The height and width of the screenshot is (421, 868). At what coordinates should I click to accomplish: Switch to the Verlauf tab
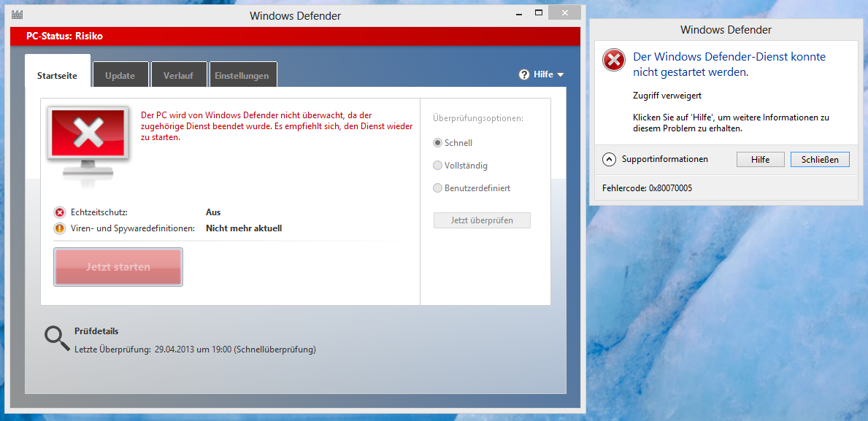(x=178, y=74)
